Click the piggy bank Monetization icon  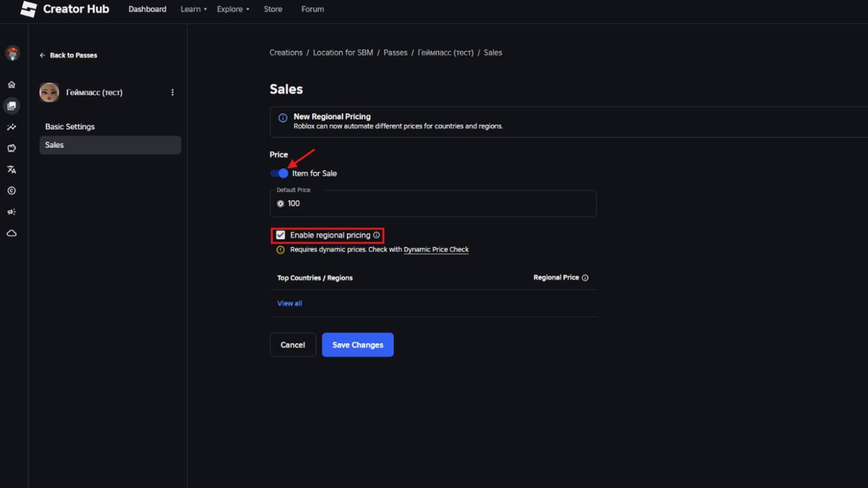coord(11,148)
